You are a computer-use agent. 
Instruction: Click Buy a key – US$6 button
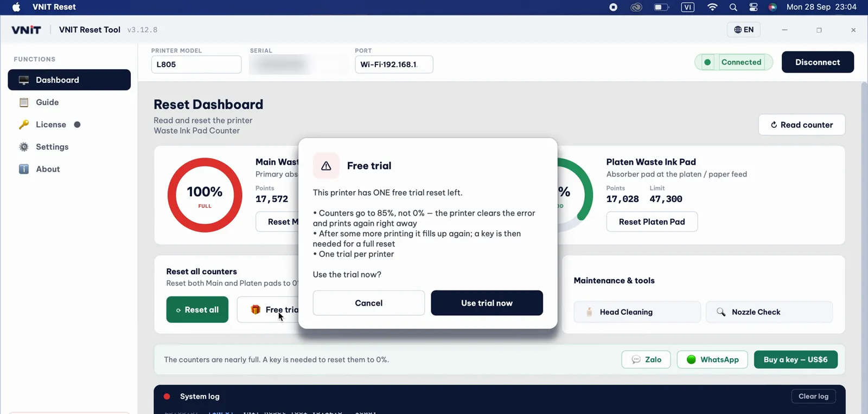coord(796,360)
